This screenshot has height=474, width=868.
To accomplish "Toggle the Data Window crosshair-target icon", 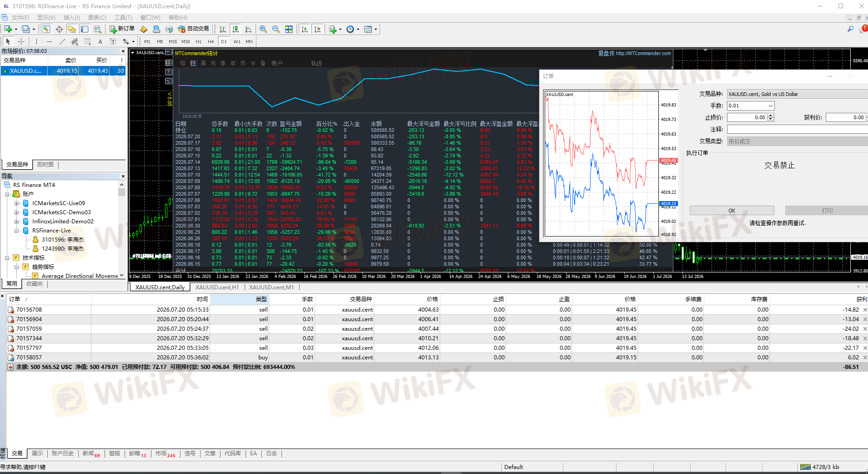I will tap(59, 29).
